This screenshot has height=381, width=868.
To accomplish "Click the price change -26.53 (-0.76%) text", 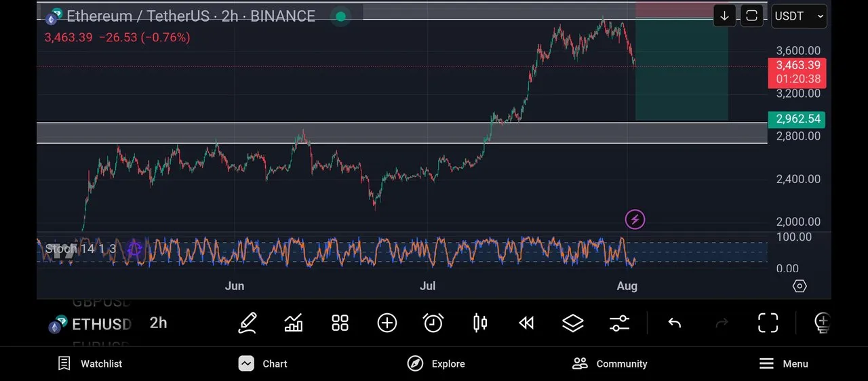I will click(144, 37).
